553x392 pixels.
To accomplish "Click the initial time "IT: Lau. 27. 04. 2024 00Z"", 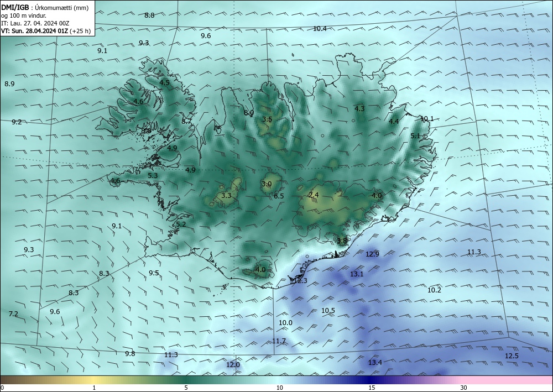I will coord(35,23).
